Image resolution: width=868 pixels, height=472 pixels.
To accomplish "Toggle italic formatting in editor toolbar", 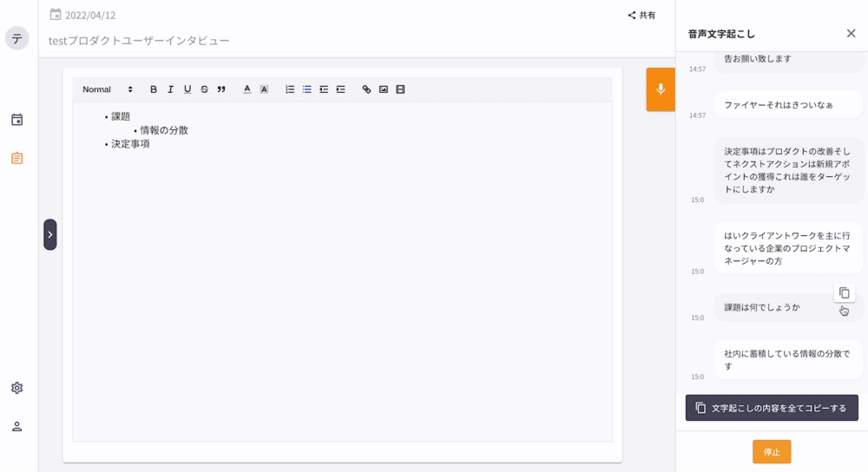I will (x=170, y=89).
